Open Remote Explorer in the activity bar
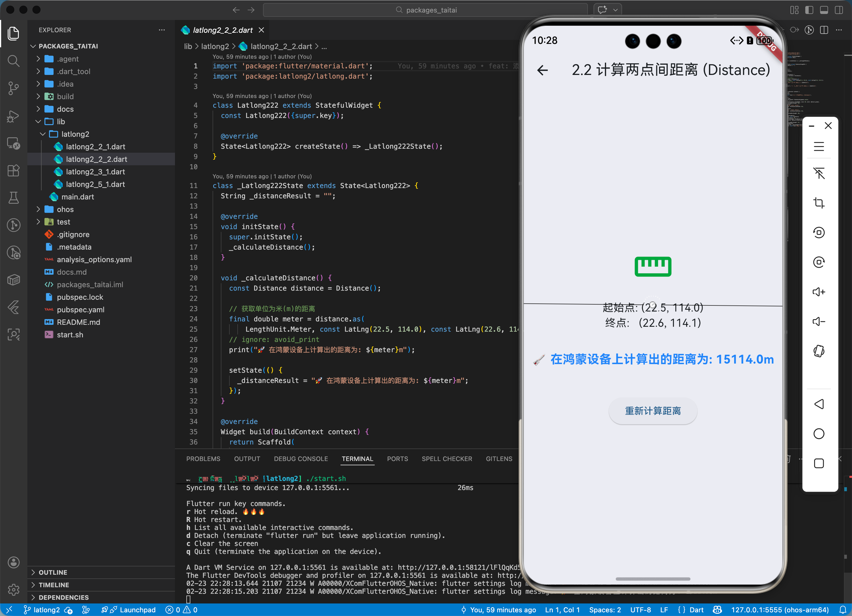The image size is (852, 616). (x=13, y=143)
